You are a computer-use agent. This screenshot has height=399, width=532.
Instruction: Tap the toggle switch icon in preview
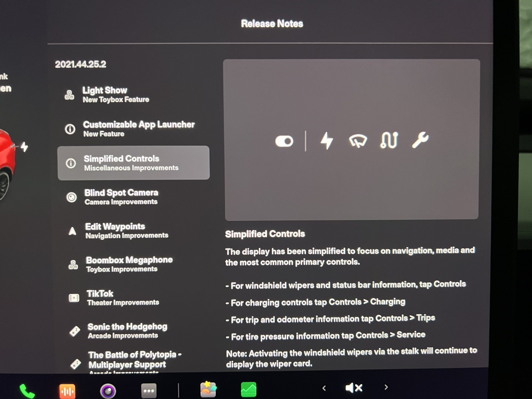click(x=284, y=141)
